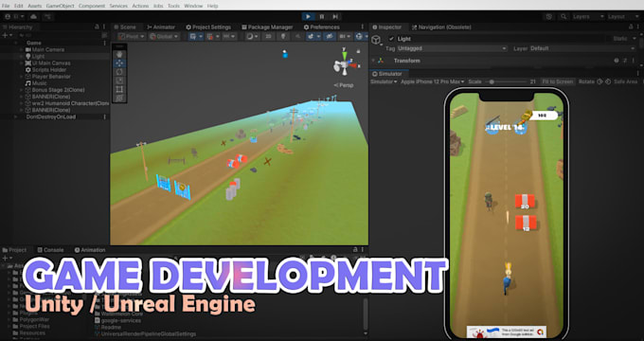Viewport: 644px width, 341px height.
Task: Open the Global handle rotation dropdown
Action: [164, 36]
